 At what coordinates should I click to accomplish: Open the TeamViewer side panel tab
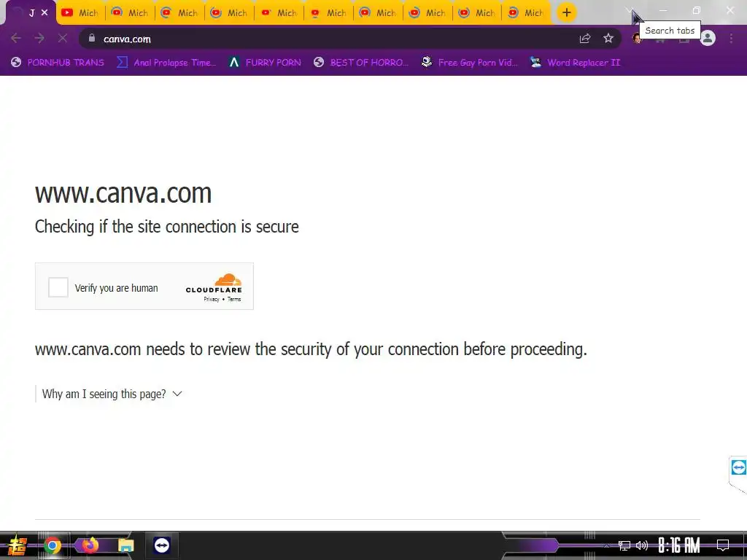coord(738,467)
